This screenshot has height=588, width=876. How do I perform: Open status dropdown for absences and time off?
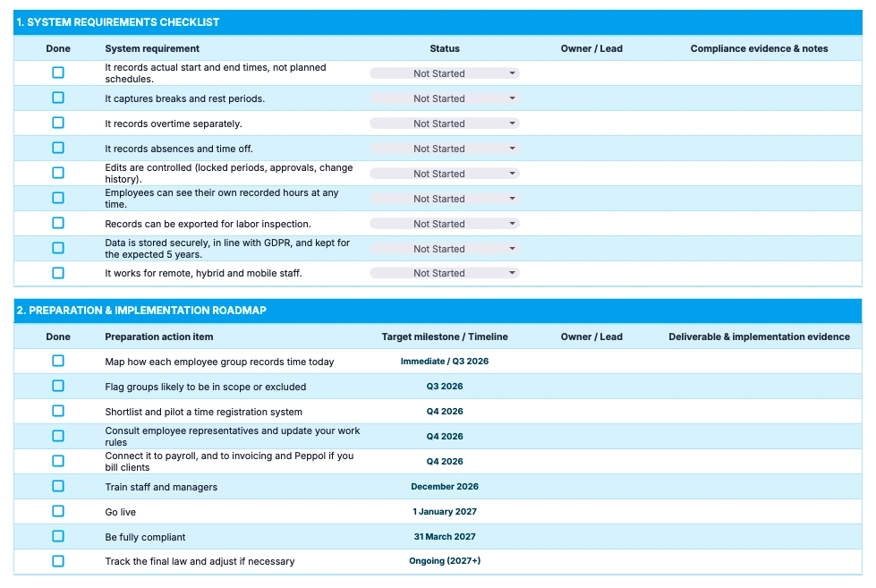(x=445, y=149)
